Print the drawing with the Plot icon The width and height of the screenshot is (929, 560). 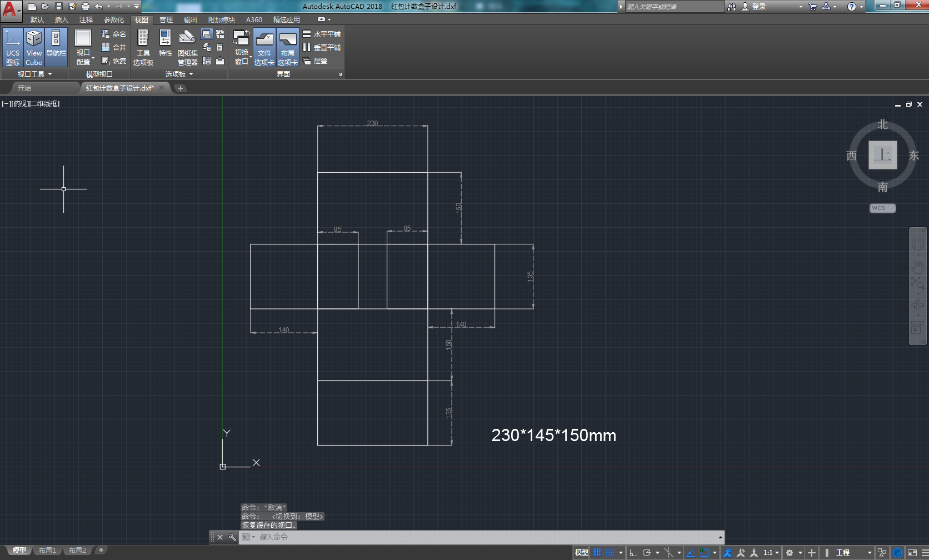pyautogui.click(x=86, y=7)
